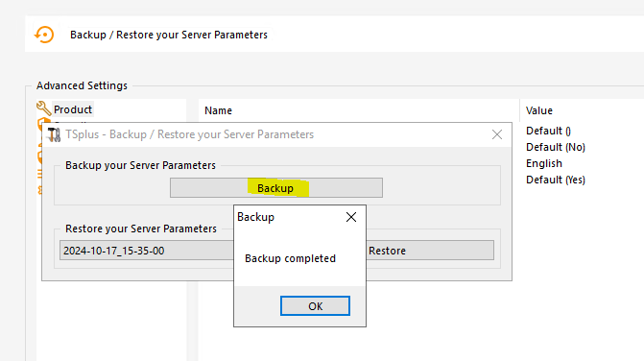Viewport: 644px width, 361px height.
Task: Select the row with value English
Action: (544, 163)
